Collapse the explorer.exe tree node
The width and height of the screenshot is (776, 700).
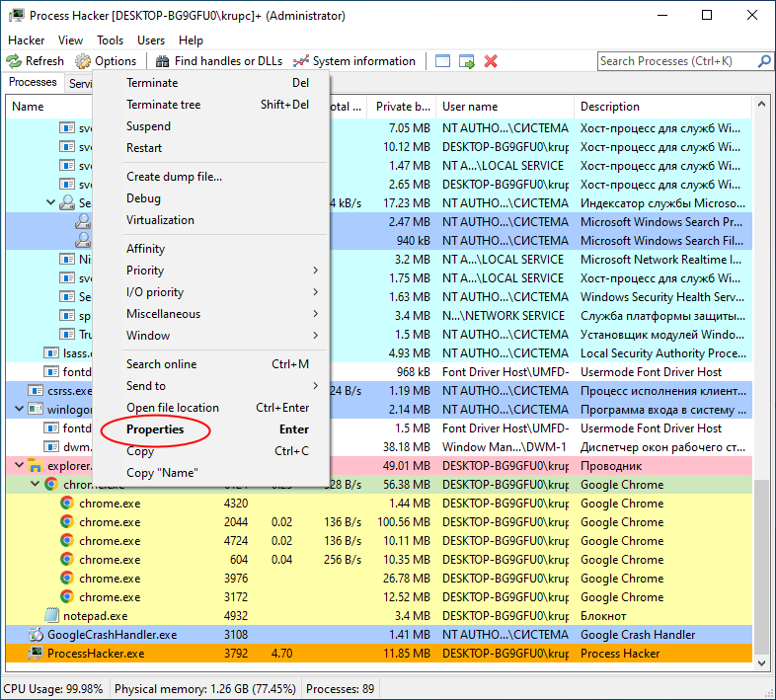click(19, 465)
